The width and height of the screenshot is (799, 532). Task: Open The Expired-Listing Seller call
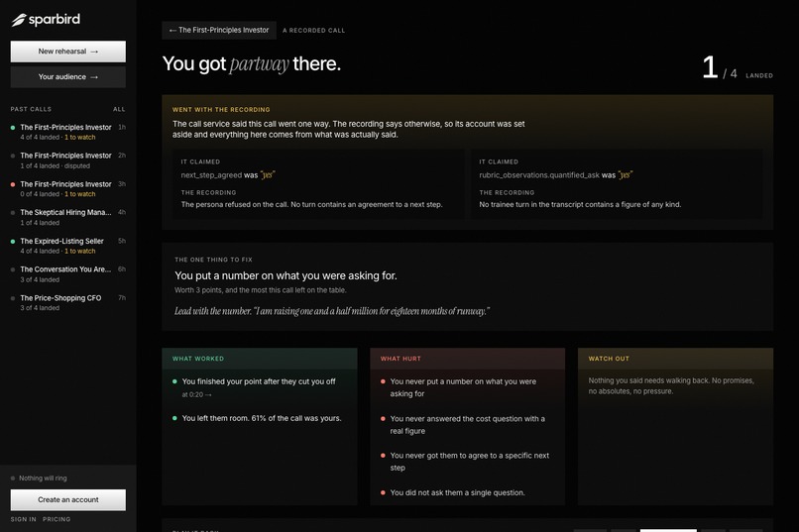coord(67,246)
